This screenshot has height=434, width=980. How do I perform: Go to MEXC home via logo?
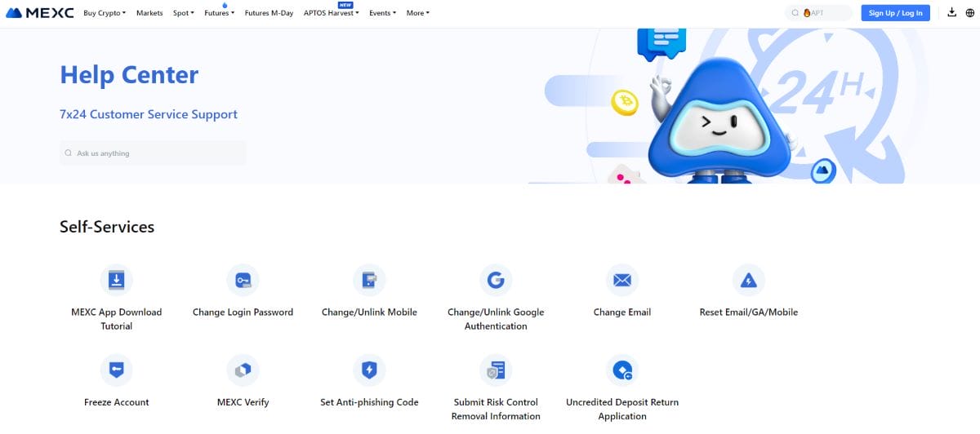click(x=39, y=13)
